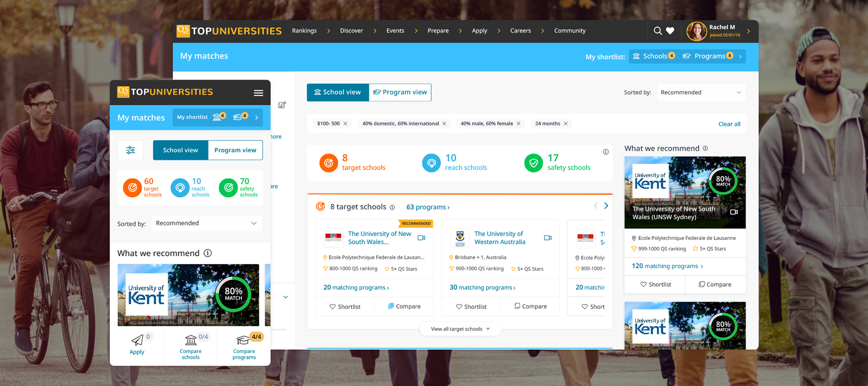Go to next target schools carousel arrow
868x386 pixels.
[606, 206]
